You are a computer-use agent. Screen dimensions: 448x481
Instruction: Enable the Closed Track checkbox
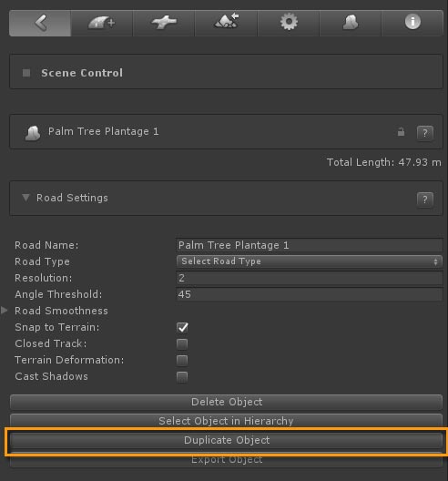point(182,343)
